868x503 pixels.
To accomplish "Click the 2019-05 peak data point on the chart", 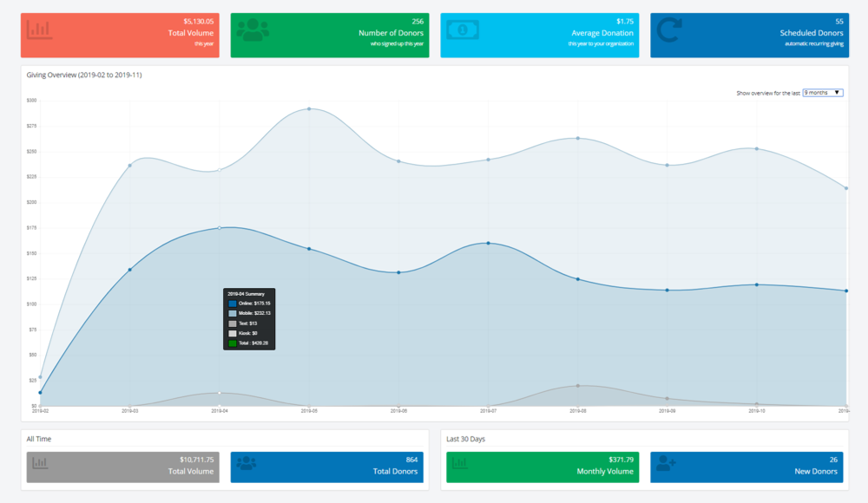I will tap(309, 108).
